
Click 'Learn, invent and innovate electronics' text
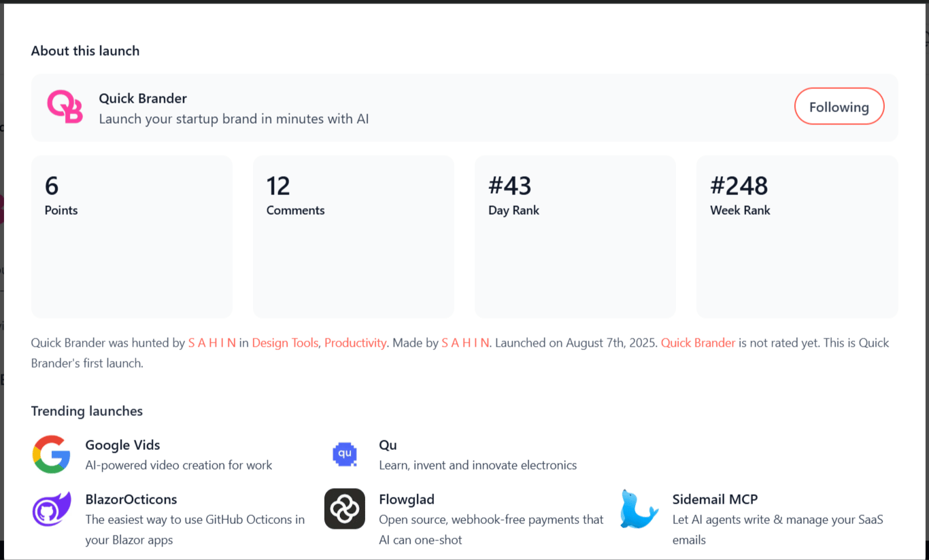coord(477,466)
